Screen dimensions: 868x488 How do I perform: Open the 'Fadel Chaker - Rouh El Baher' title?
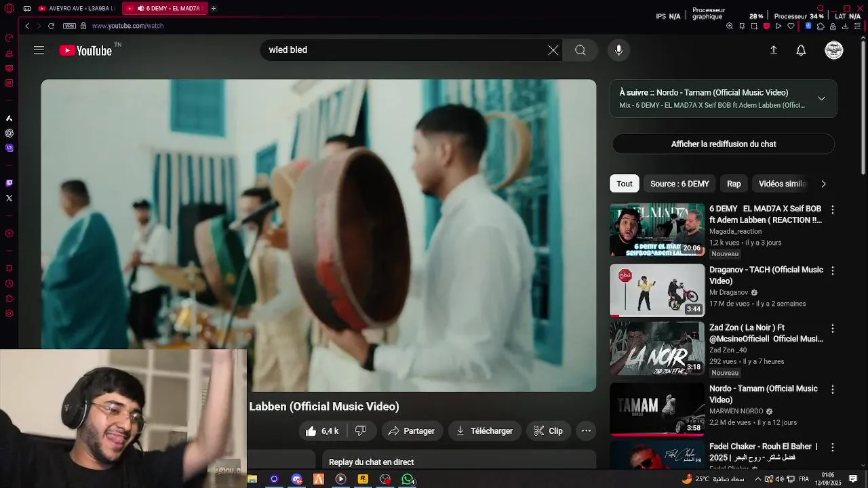(x=764, y=452)
